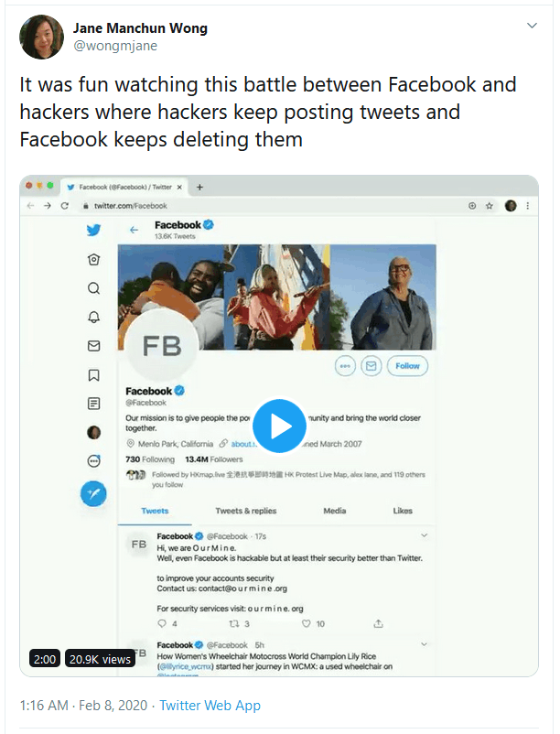This screenshot has width=560, height=734.
Task: Click the back arrow beside Facebook header
Action: pos(134,230)
